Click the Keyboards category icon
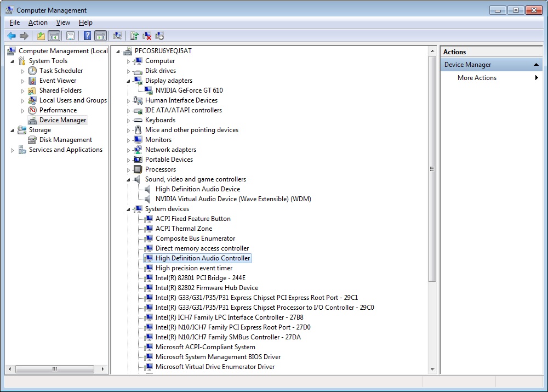548x392 pixels. click(138, 120)
